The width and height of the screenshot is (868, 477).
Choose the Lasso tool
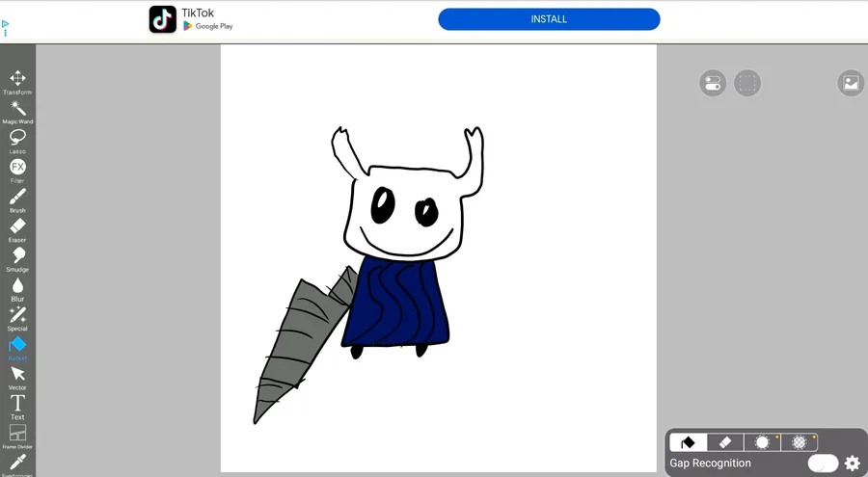17,142
